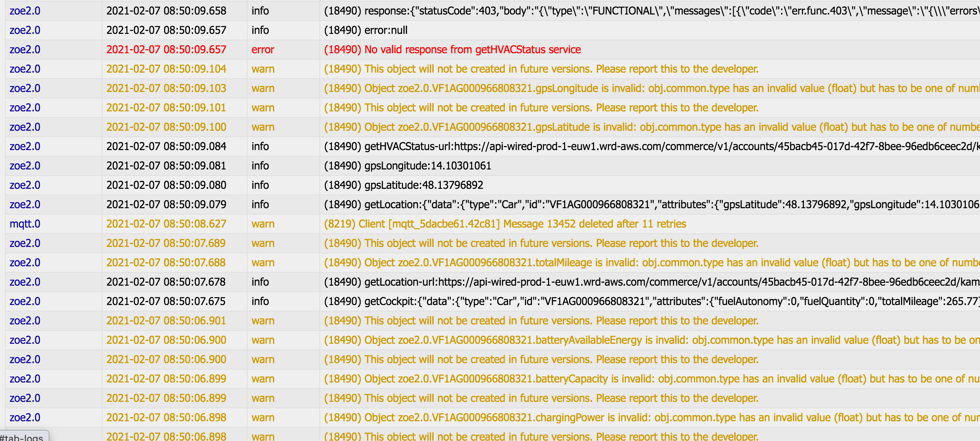The image size is (980, 441).
Task: Click the getLocation data JSON message
Action: click(x=652, y=205)
